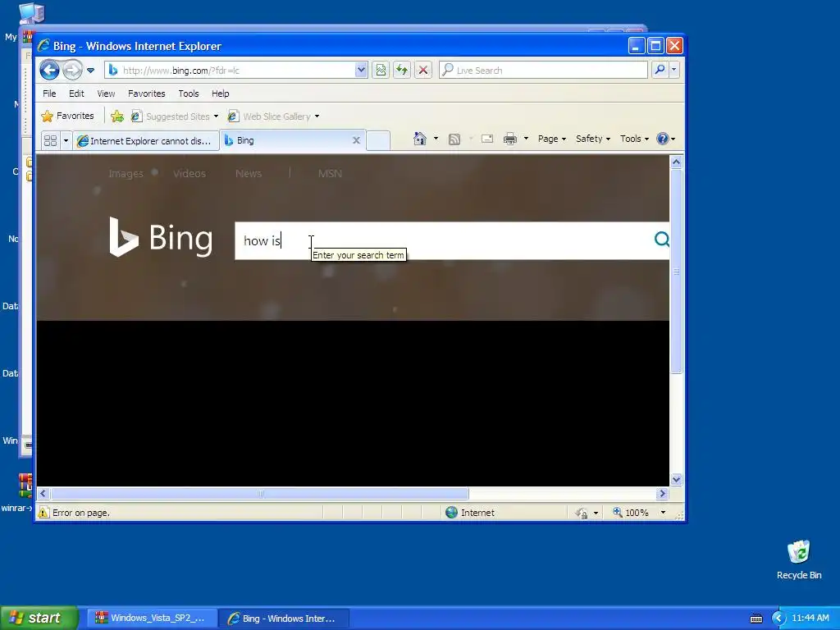Expand hidden system tray icons arrow
Image resolution: width=840 pixels, height=630 pixels.
tap(778, 619)
